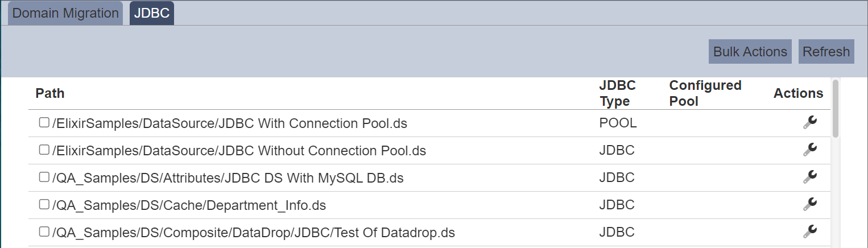Tick checkbox for JDBC With Connection Pool.ds
The image size is (868, 248).
(x=44, y=122)
